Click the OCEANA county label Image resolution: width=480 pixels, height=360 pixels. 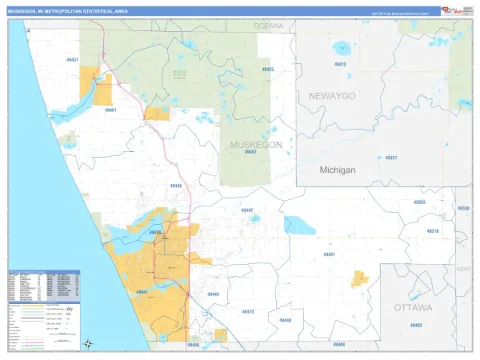(x=268, y=26)
